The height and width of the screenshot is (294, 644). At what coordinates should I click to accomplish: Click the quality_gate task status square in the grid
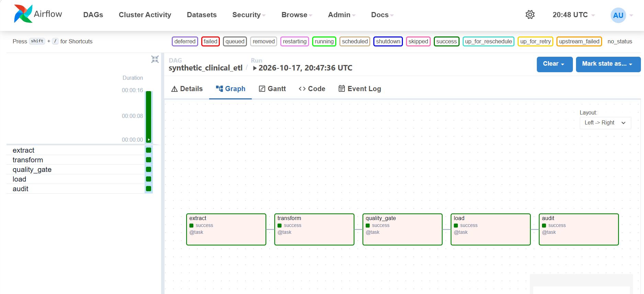pyautogui.click(x=149, y=170)
